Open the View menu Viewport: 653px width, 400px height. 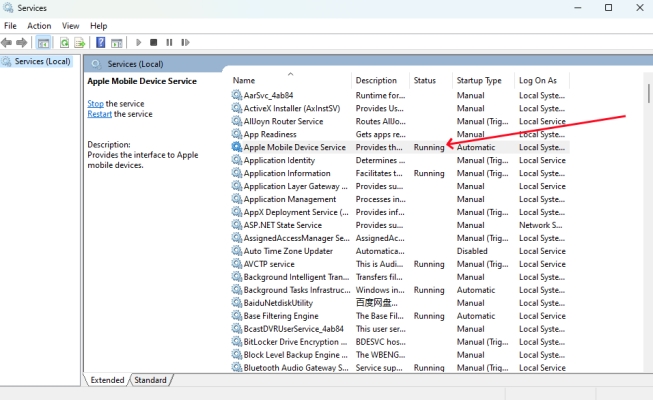(70, 25)
